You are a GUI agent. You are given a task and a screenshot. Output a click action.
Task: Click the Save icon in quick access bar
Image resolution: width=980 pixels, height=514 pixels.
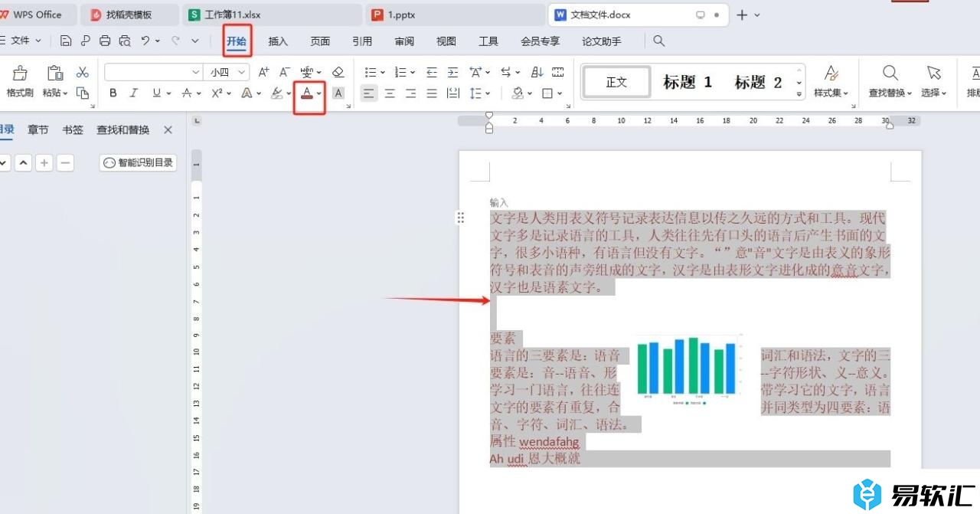click(66, 41)
